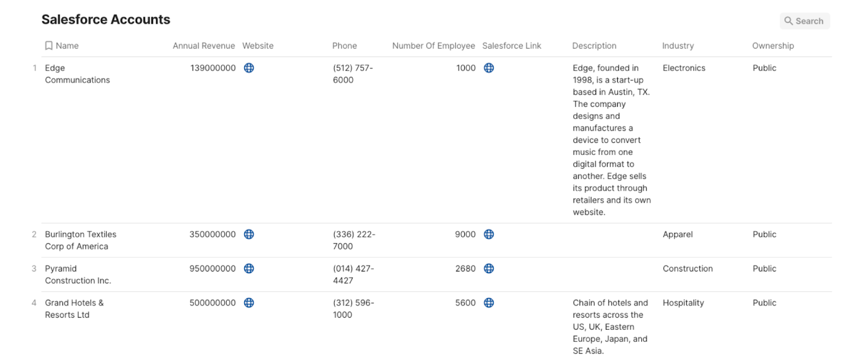868x359 pixels.
Task: Click the Phone column header
Action: (x=344, y=46)
